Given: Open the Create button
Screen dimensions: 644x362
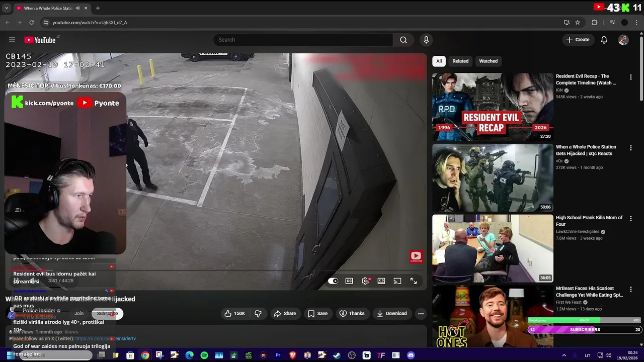Looking at the screenshot, I should coord(578,40).
